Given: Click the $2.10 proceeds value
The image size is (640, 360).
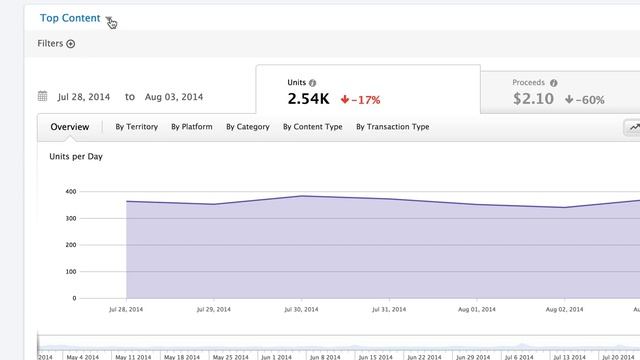Looking at the screenshot, I should coord(533,99).
